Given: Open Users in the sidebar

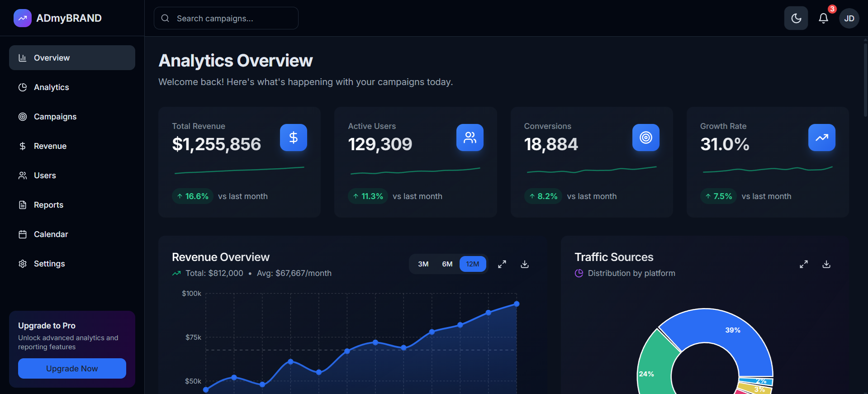Looking at the screenshot, I should click(x=72, y=175).
